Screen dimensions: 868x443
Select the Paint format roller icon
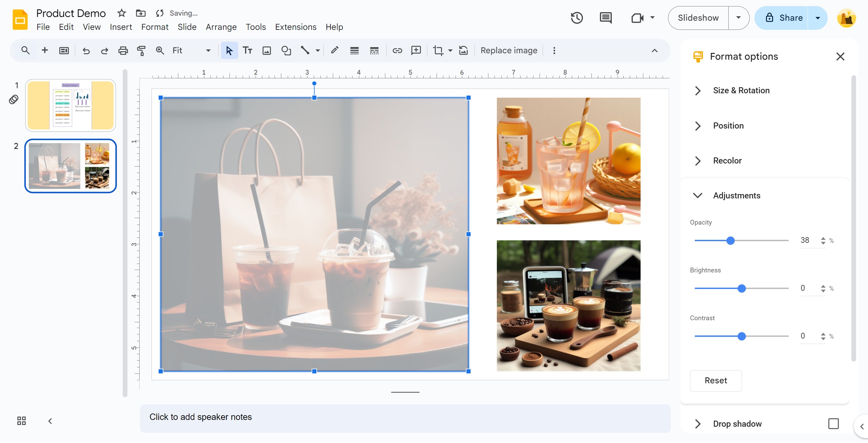click(141, 51)
